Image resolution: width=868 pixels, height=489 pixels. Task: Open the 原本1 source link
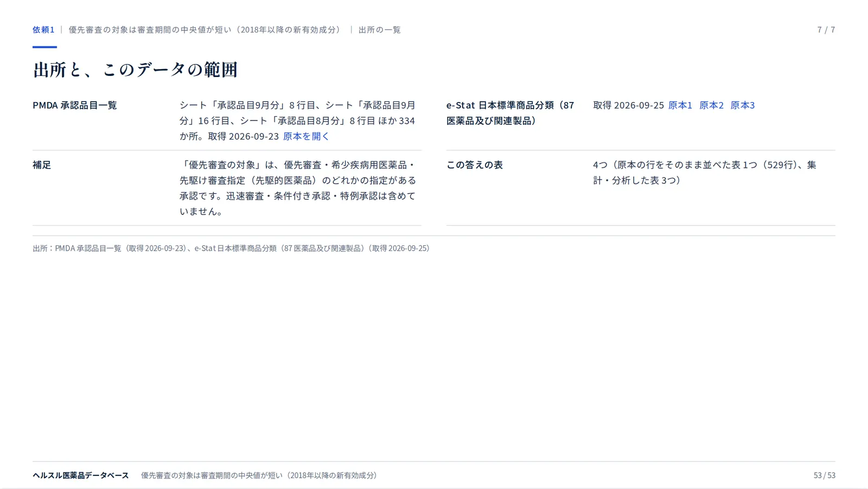pos(680,105)
